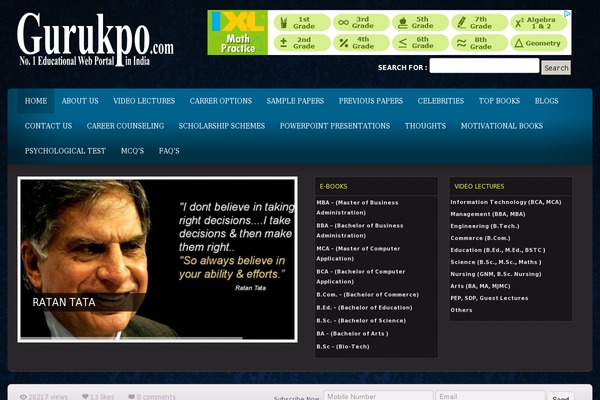The height and width of the screenshot is (400, 600).
Task: Click the Gurukpo.com logo
Action: click(95, 39)
